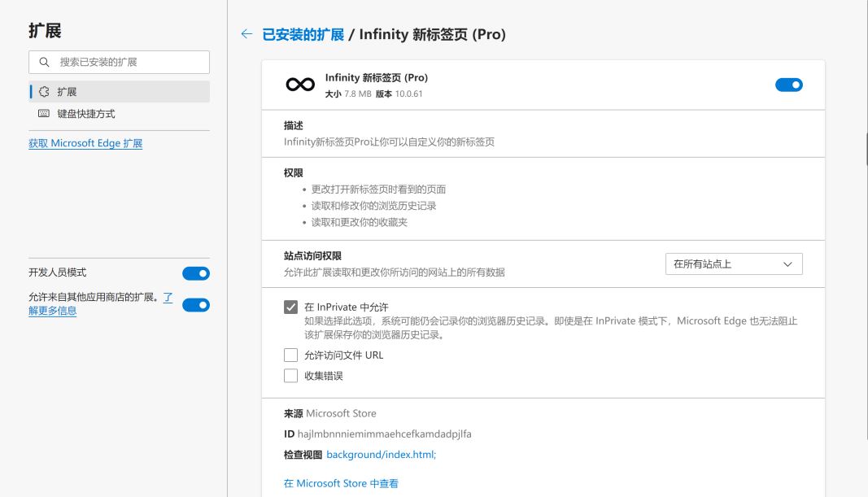This screenshot has width=868, height=497.
Task: Open the 在所有站点上 site access dropdown
Action: click(x=734, y=264)
